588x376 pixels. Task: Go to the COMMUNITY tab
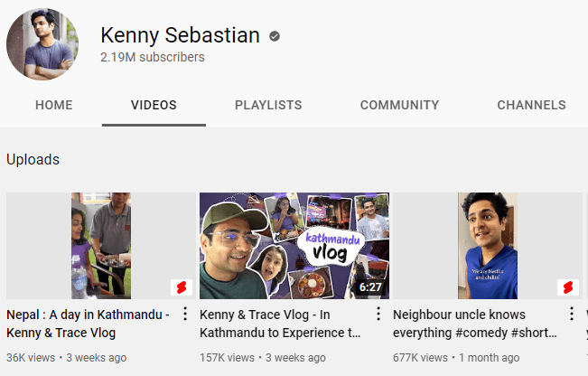pyautogui.click(x=400, y=105)
